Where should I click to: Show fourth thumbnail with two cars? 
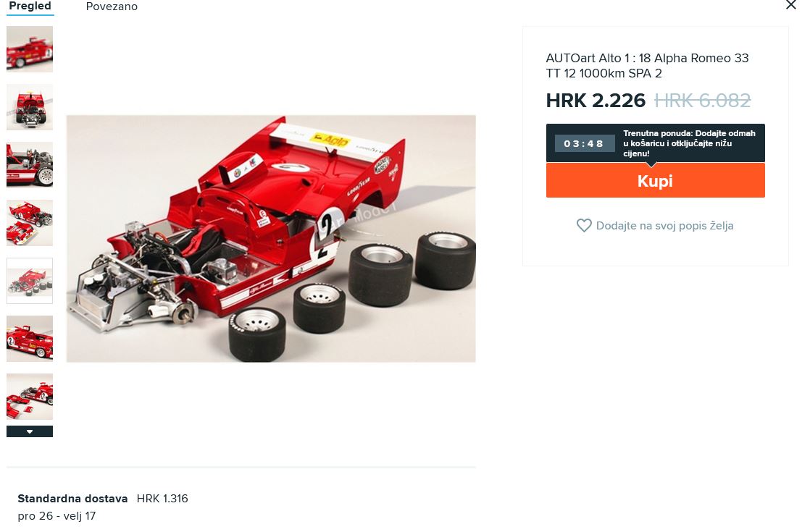(30, 223)
